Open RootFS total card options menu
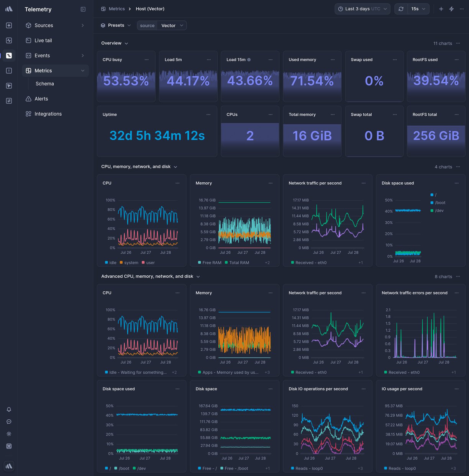Image resolution: width=469 pixels, height=476 pixels. coord(457,115)
